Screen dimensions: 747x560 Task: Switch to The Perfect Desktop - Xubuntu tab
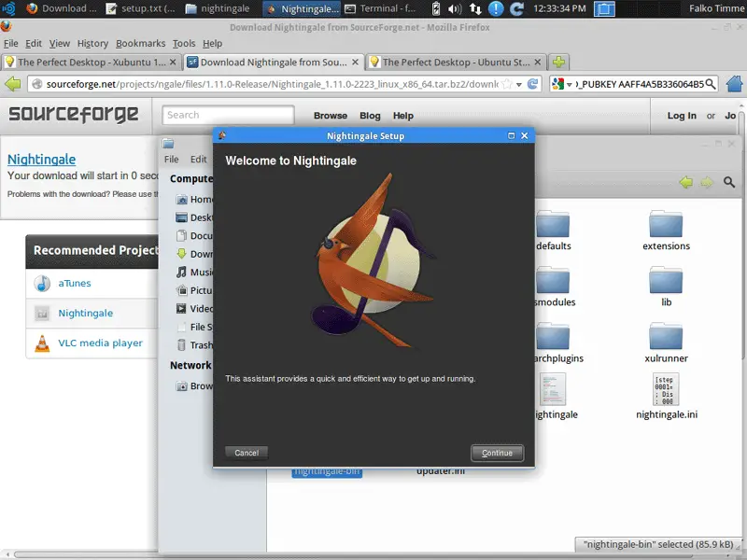91,62
